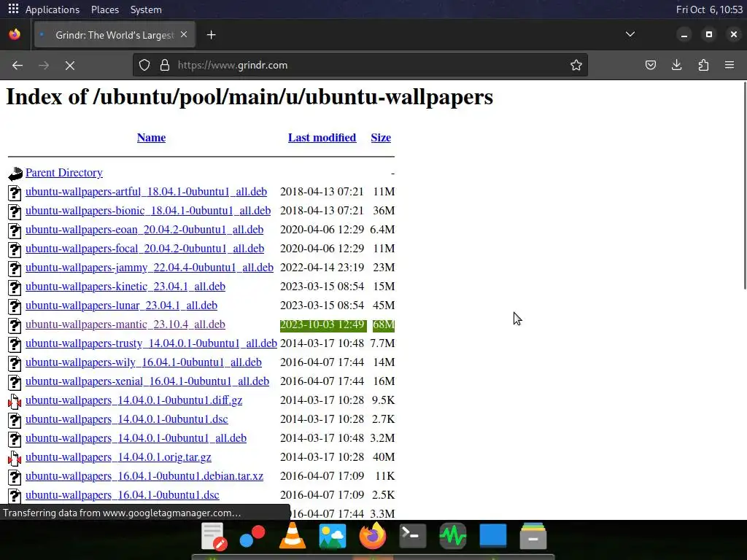The image size is (747, 560).
Task: Open a new tab
Action: pos(211,35)
